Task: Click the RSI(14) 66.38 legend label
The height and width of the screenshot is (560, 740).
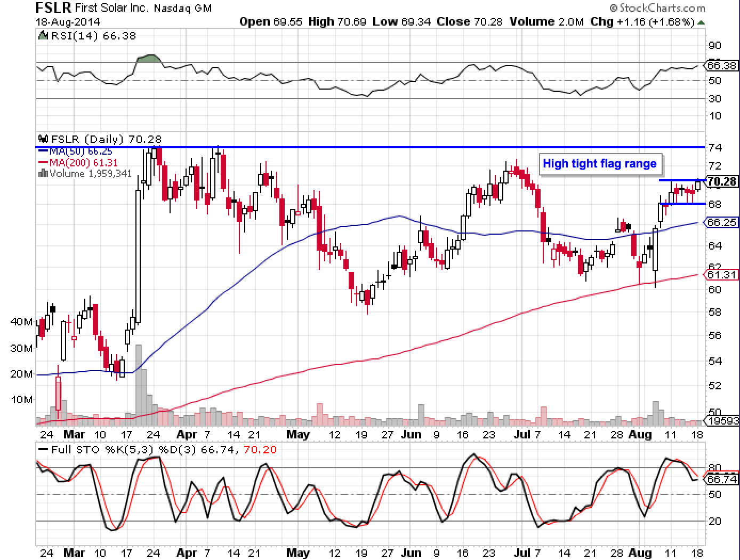Action: (93, 36)
